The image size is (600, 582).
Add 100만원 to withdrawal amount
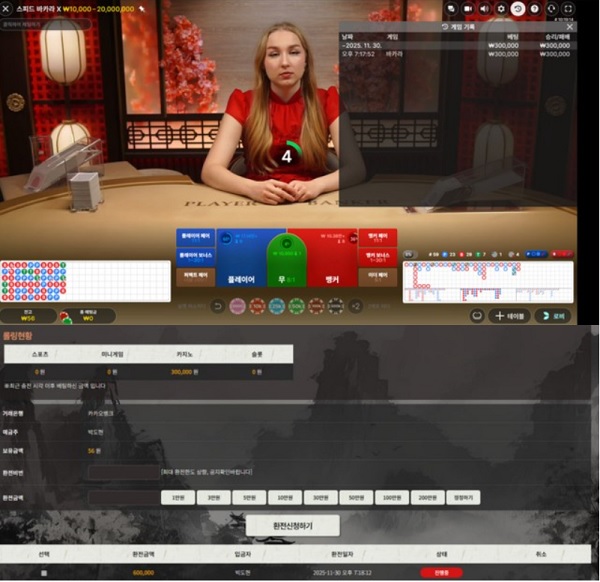(x=392, y=498)
